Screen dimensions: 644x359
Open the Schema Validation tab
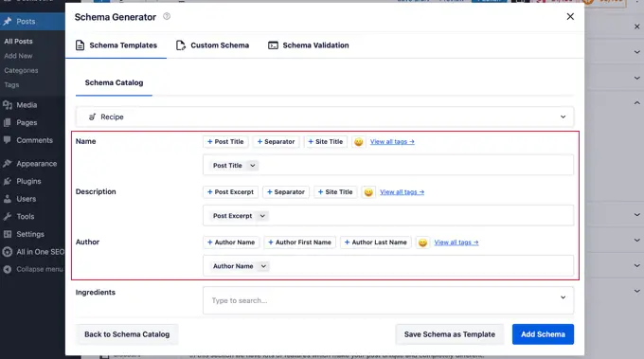(309, 45)
